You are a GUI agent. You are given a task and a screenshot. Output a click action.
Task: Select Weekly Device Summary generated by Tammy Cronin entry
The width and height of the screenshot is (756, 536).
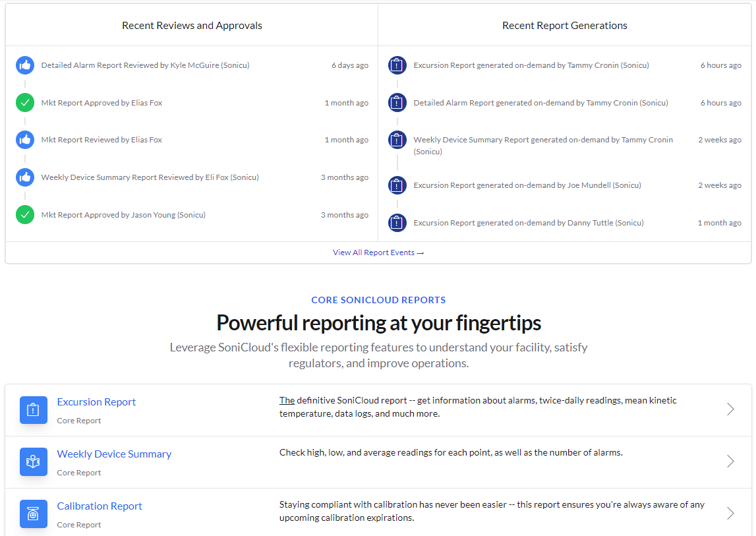543,145
